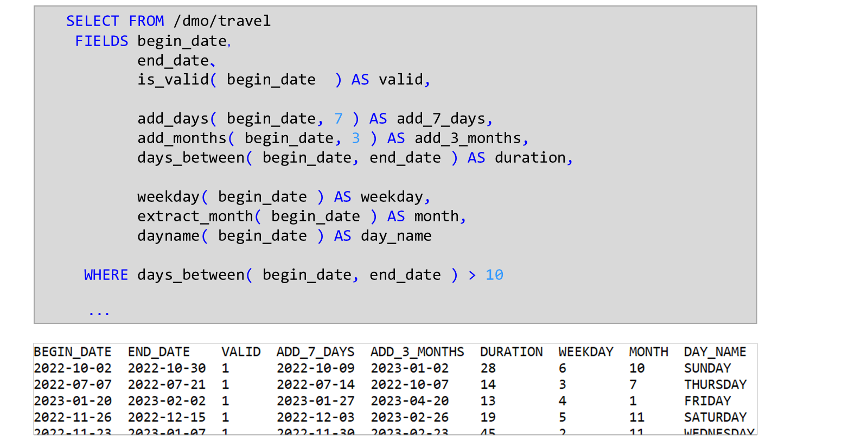Click the extract_month function name
Screen dimensions: 868x441
pyautogui.click(x=195, y=216)
